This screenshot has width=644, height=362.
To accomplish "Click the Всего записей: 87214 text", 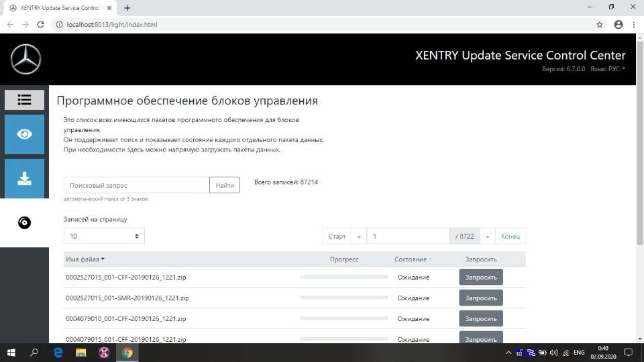I will (x=286, y=182).
